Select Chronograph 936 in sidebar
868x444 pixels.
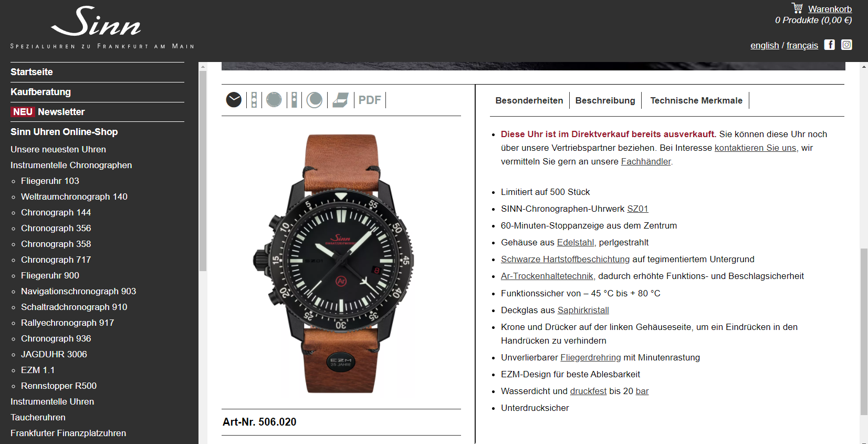56,338
